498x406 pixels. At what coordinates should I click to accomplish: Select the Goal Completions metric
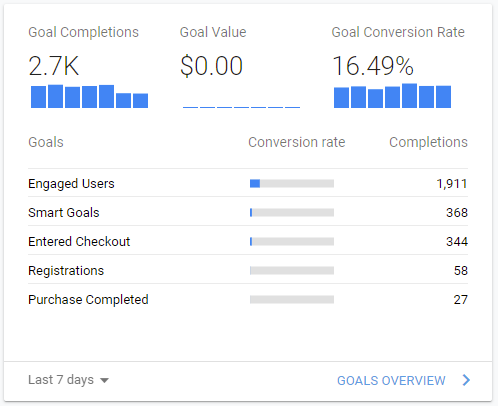tap(83, 32)
